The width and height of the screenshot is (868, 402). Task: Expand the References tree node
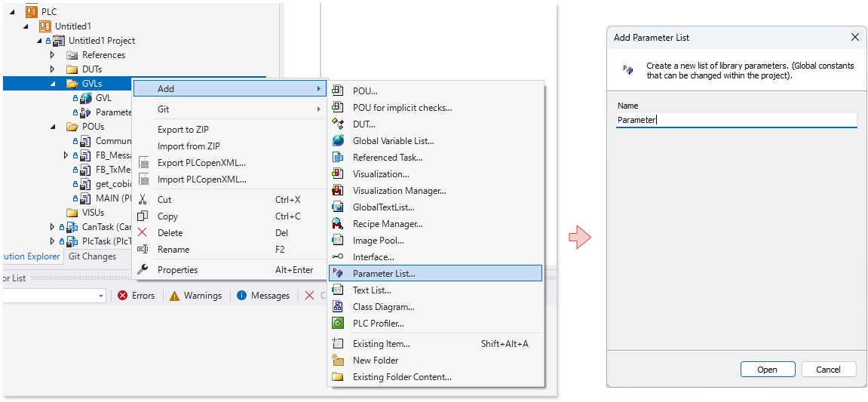[53, 55]
